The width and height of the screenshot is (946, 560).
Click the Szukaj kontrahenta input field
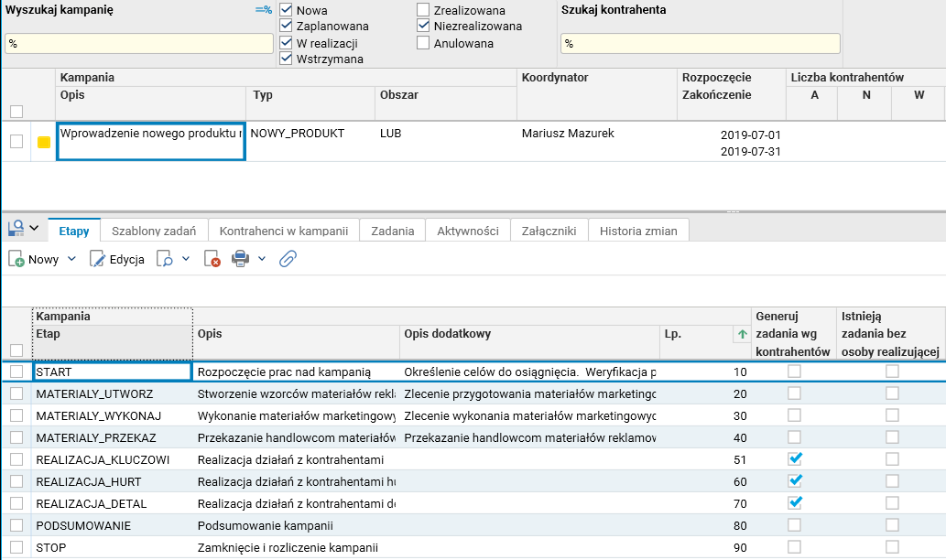coord(700,44)
